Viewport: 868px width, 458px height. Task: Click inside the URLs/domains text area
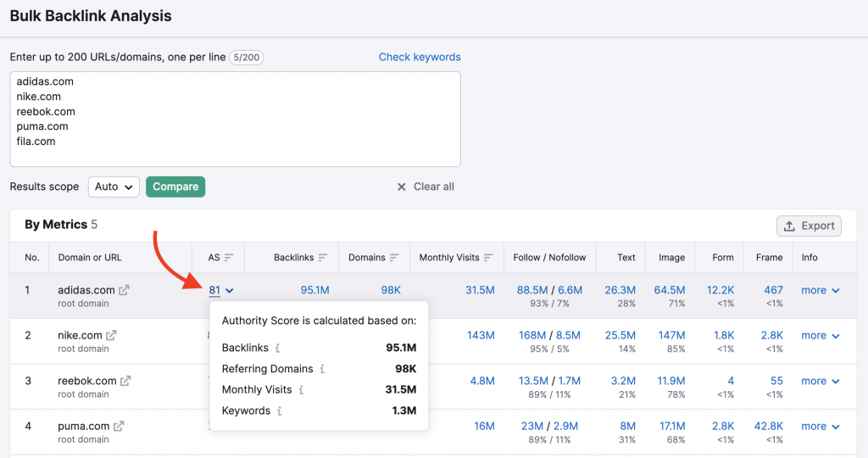(236, 119)
